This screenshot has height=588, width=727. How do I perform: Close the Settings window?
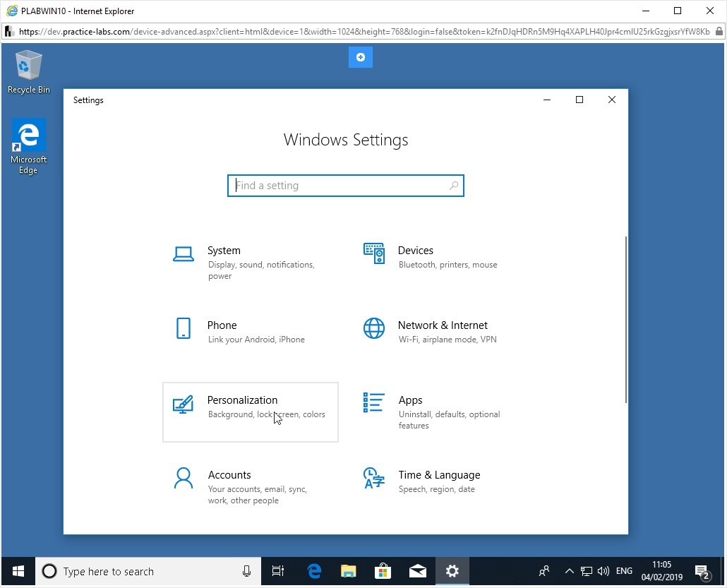pos(612,100)
